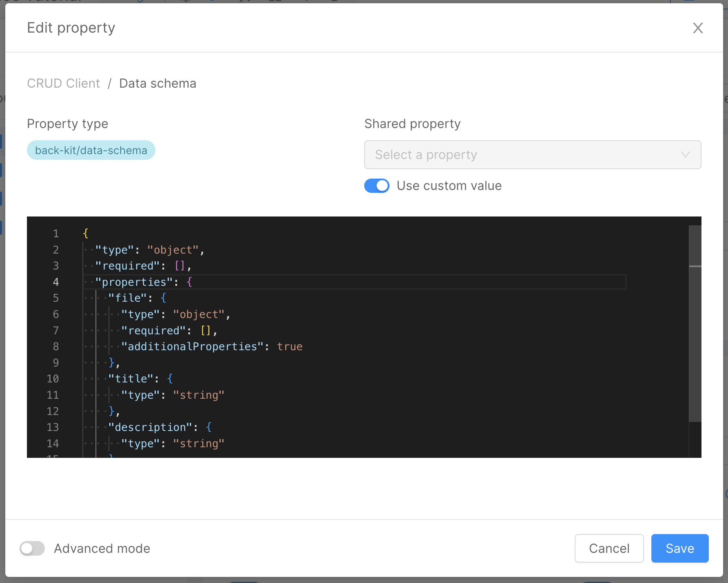The height and width of the screenshot is (583, 728).
Task: Click the Data schema breadcrumb item
Action: click(157, 84)
